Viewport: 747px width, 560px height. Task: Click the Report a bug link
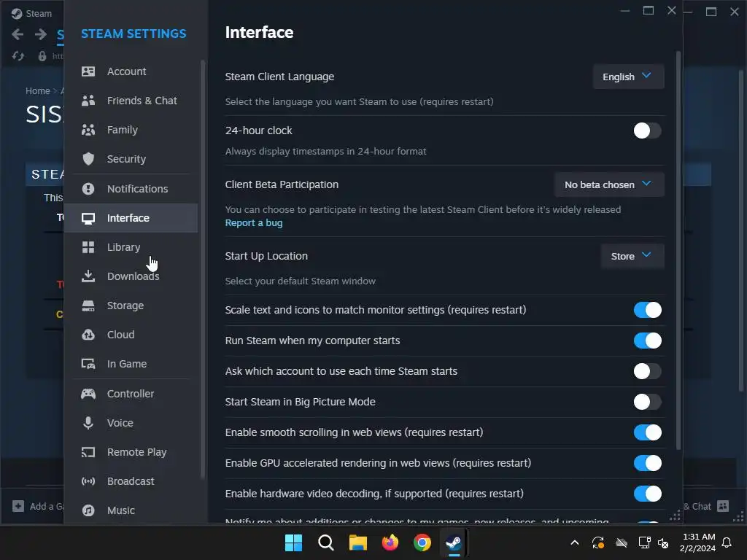tap(253, 223)
